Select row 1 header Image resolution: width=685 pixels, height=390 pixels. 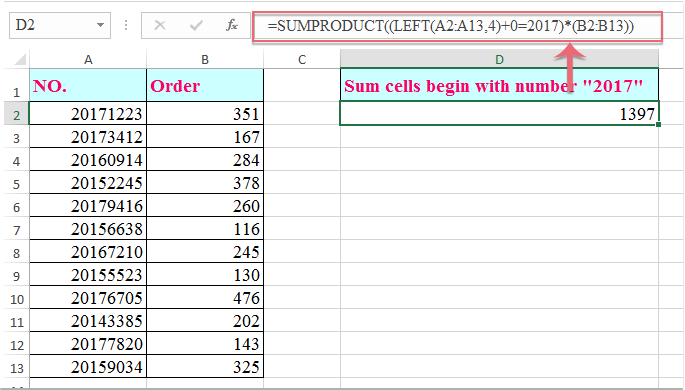click(x=17, y=86)
